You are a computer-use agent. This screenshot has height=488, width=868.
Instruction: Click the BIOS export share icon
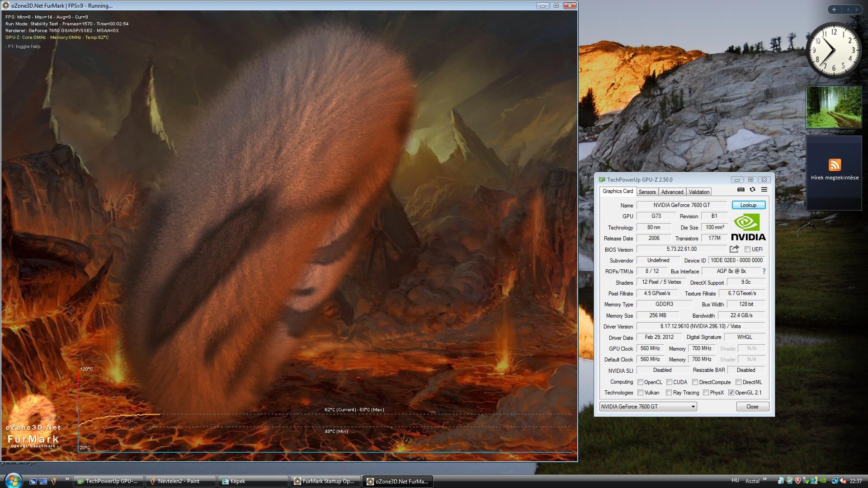click(x=734, y=249)
